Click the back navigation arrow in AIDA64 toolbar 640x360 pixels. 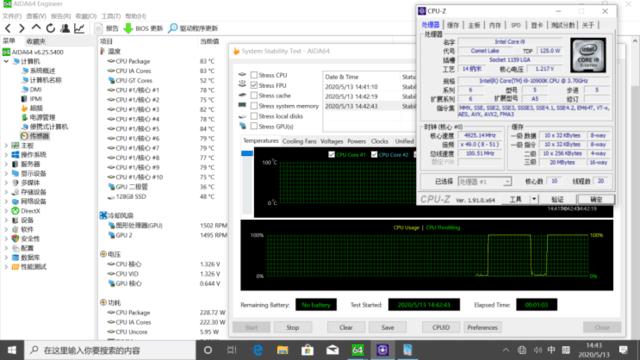(8, 28)
